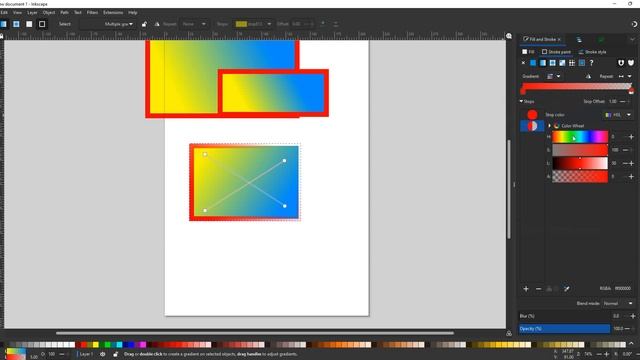Switch to the Stroke style tab
This screenshot has height=360, width=640.
click(592, 52)
